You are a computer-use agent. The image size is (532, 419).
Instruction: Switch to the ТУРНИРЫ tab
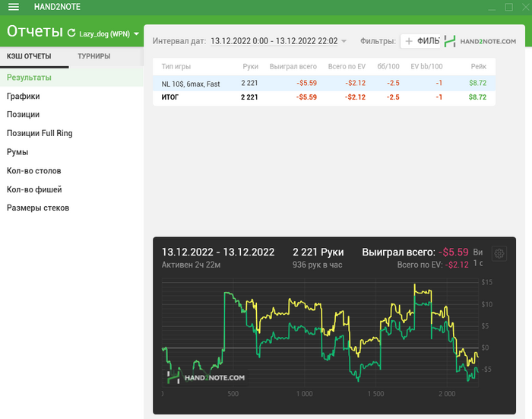click(94, 56)
